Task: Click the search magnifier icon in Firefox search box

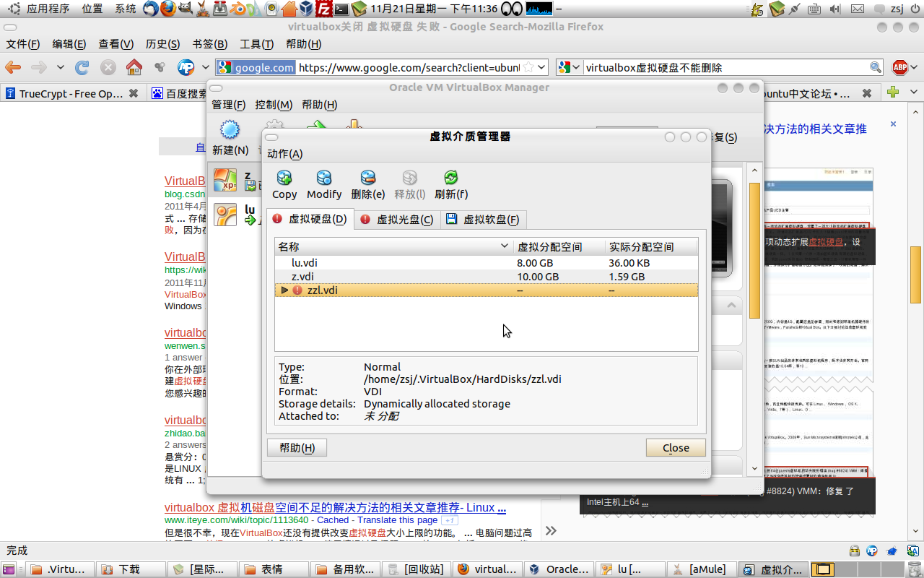Action: pos(875,67)
